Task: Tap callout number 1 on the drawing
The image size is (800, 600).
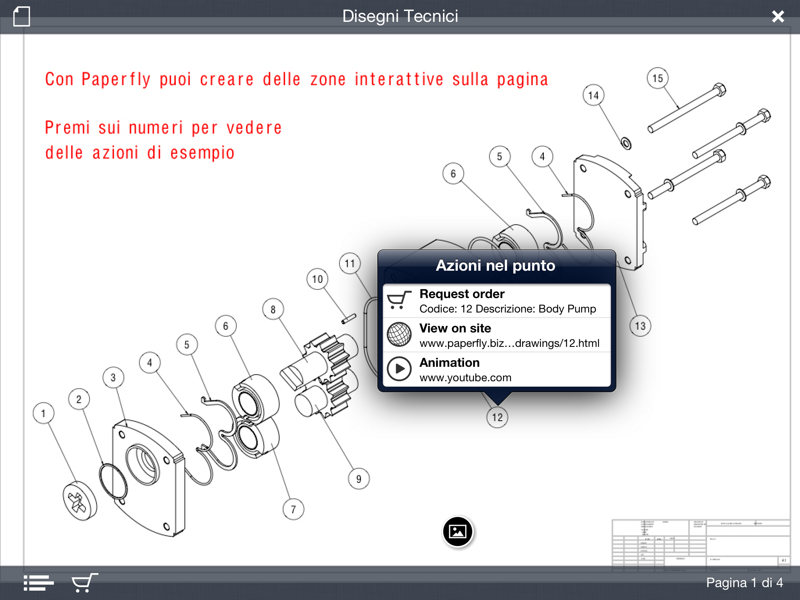Action: click(x=43, y=412)
